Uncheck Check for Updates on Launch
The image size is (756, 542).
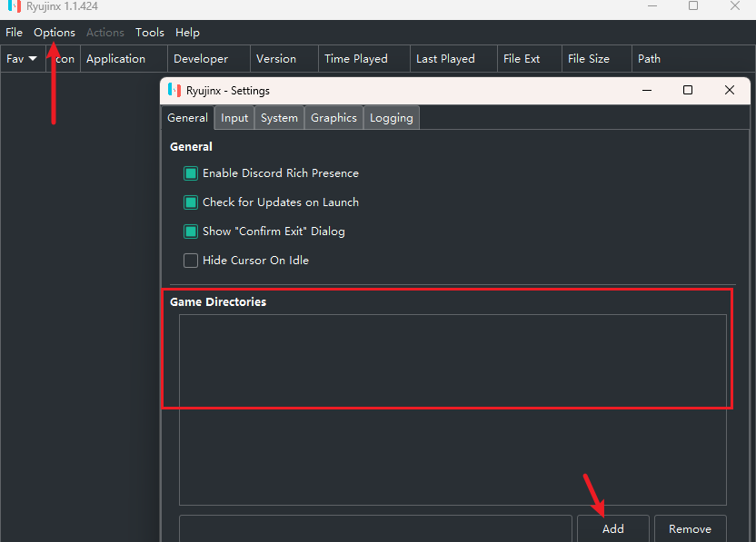[x=191, y=202]
